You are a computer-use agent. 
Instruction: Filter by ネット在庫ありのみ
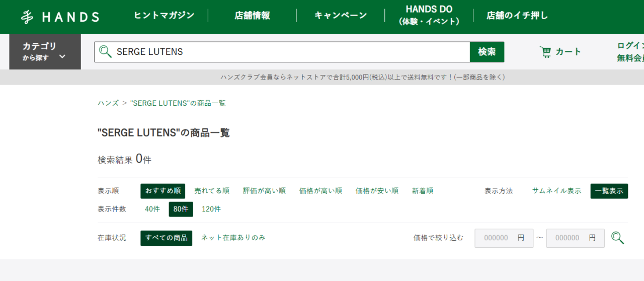(233, 238)
